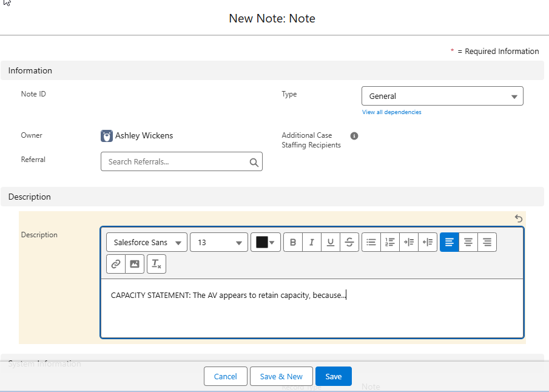This screenshot has width=549, height=392.
Task: Click the search icon in Referral field
Action: tap(254, 162)
